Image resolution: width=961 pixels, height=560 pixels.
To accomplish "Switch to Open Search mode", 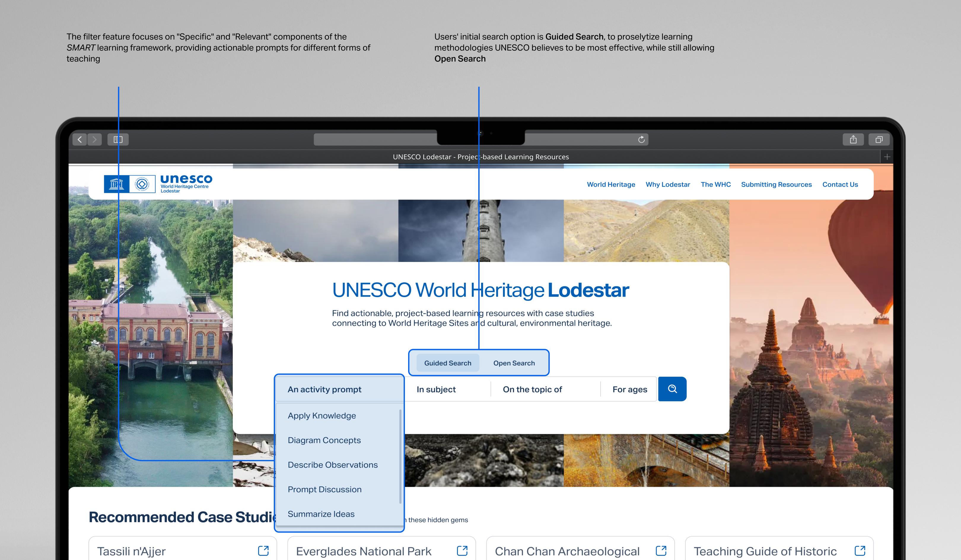I will [x=514, y=363].
